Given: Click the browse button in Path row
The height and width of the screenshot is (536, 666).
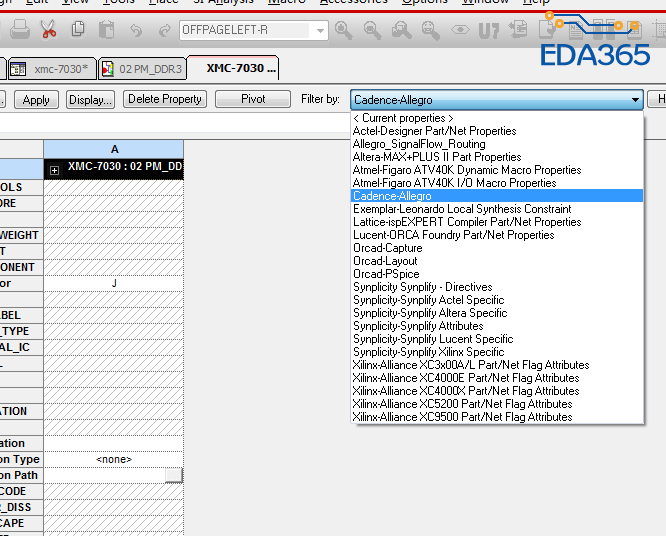Looking at the screenshot, I should click(174, 475).
